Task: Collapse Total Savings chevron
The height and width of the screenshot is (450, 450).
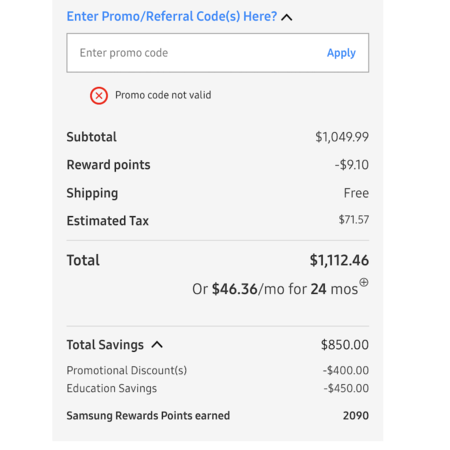Action: [157, 345]
